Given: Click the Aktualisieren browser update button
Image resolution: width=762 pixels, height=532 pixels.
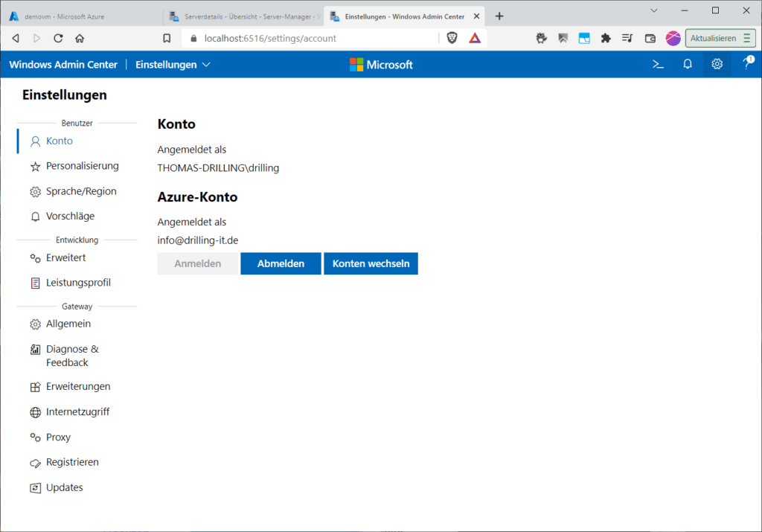Looking at the screenshot, I should [x=720, y=38].
